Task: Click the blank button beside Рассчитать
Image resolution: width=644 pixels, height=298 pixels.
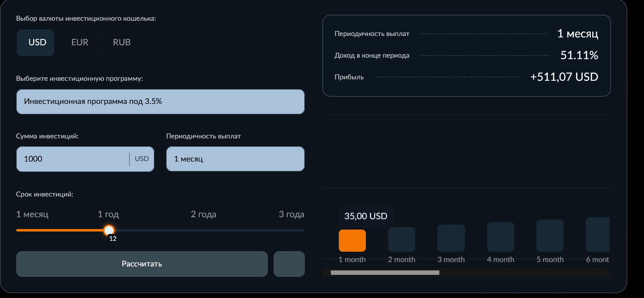Action: click(289, 264)
